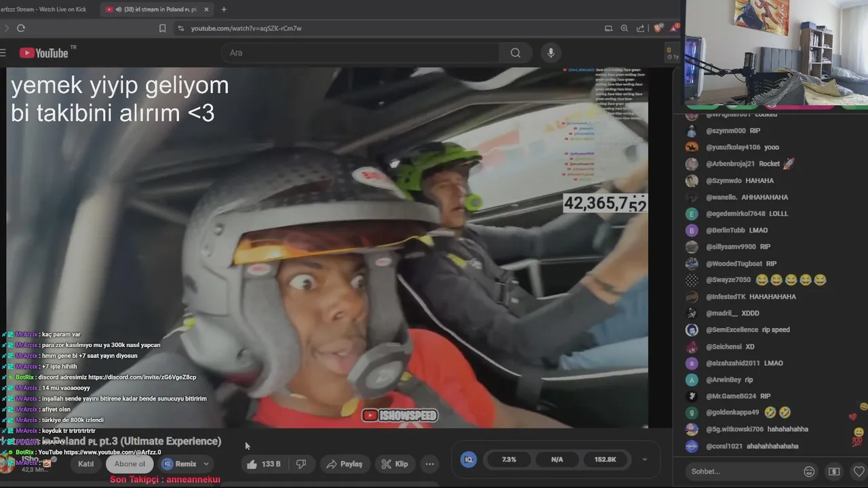The width and height of the screenshot is (868, 488).
Task: Click the 152.8K stat pill
Action: (x=605, y=459)
